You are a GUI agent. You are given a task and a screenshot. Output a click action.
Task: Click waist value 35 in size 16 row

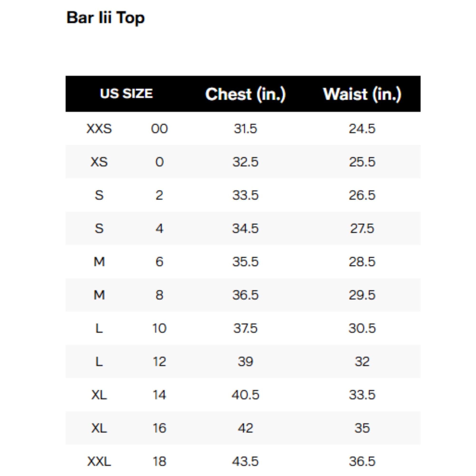click(x=362, y=428)
